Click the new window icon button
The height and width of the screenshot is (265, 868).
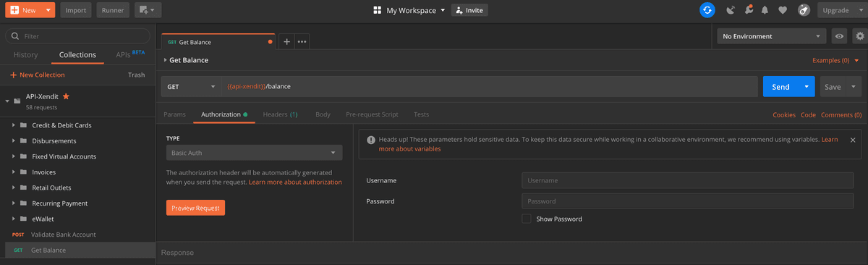coord(148,10)
